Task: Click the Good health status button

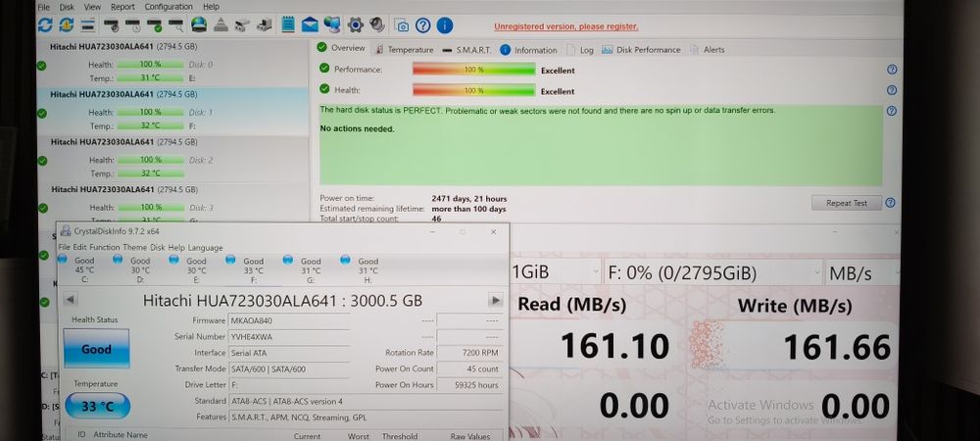Action: click(x=96, y=349)
